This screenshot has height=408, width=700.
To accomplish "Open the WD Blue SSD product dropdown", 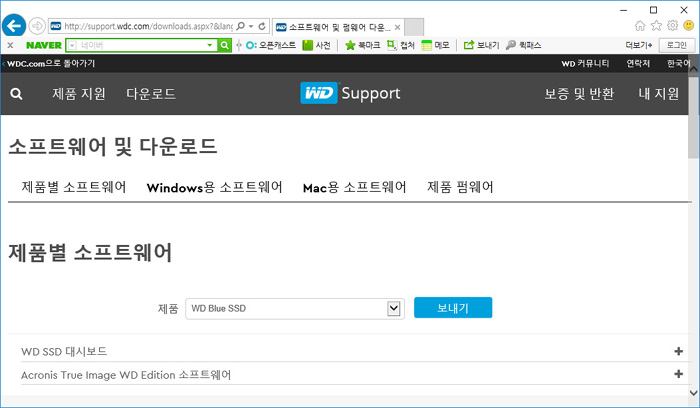I will [x=295, y=308].
